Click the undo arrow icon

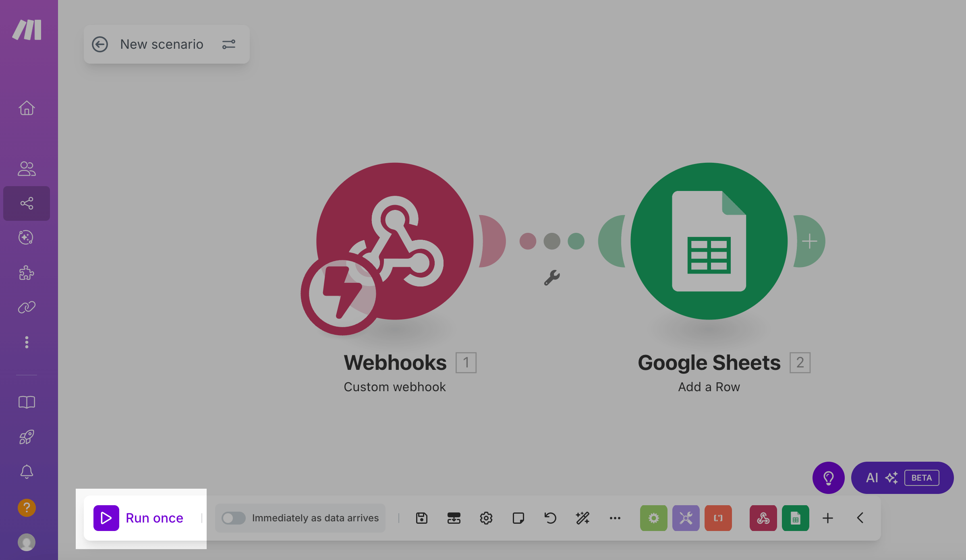tap(550, 518)
